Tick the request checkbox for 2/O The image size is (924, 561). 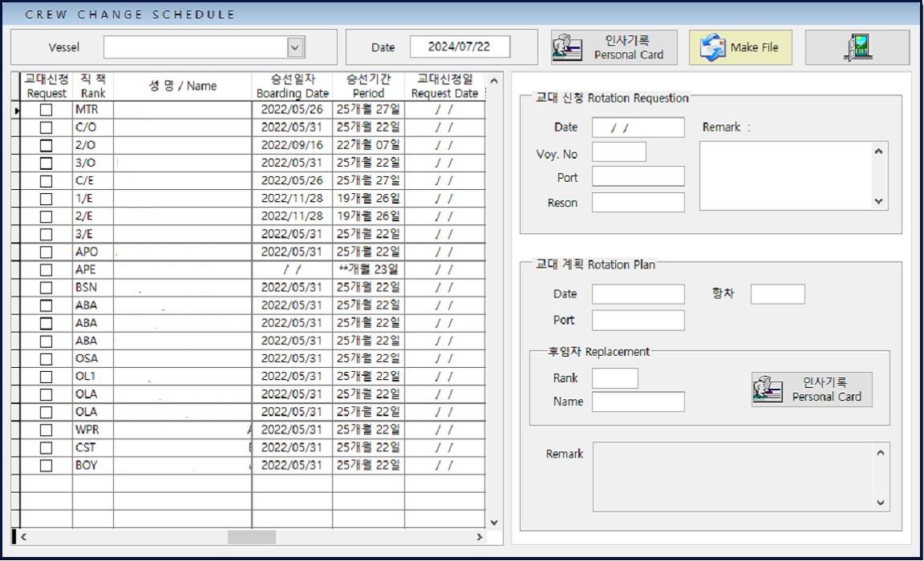46,145
